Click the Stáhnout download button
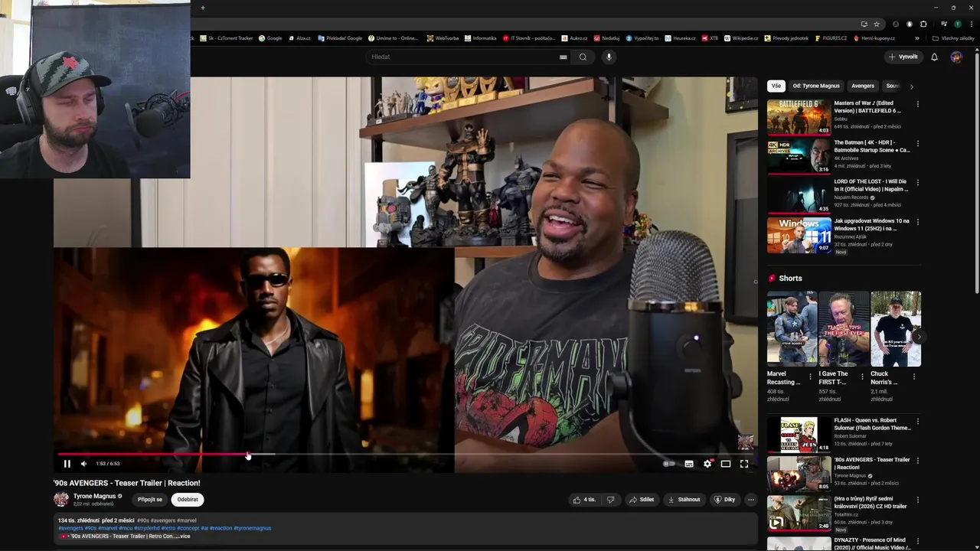The width and height of the screenshot is (980, 551). pyautogui.click(x=684, y=500)
